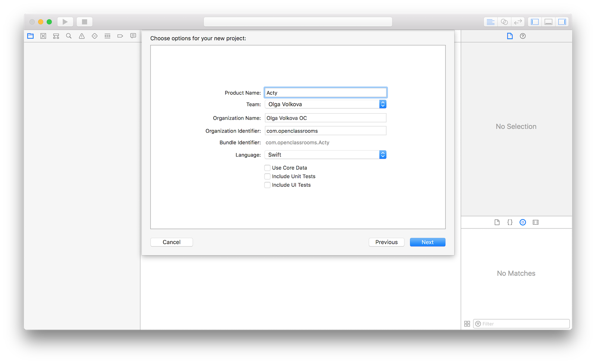Switch to the Assistant editor icon
Image resolution: width=596 pixels, height=364 pixels.
(x=504, y=22)
